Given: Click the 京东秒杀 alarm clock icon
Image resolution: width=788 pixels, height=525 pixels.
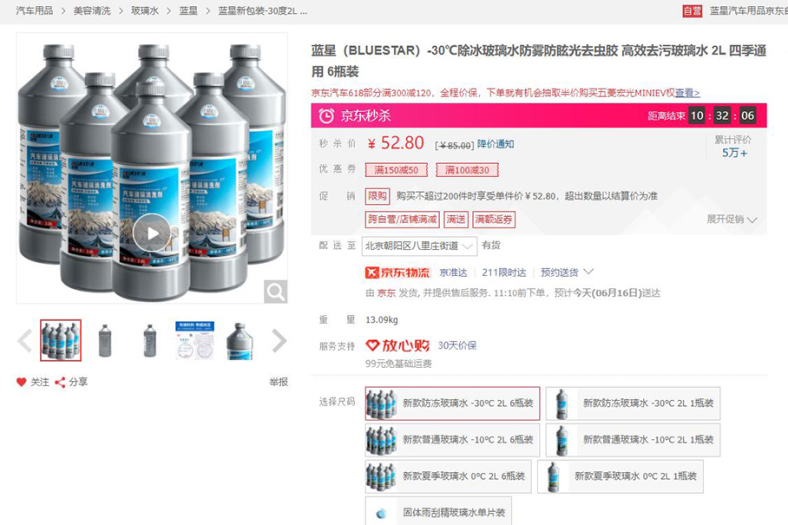Looking at the screenshot, I should point(326,116).
